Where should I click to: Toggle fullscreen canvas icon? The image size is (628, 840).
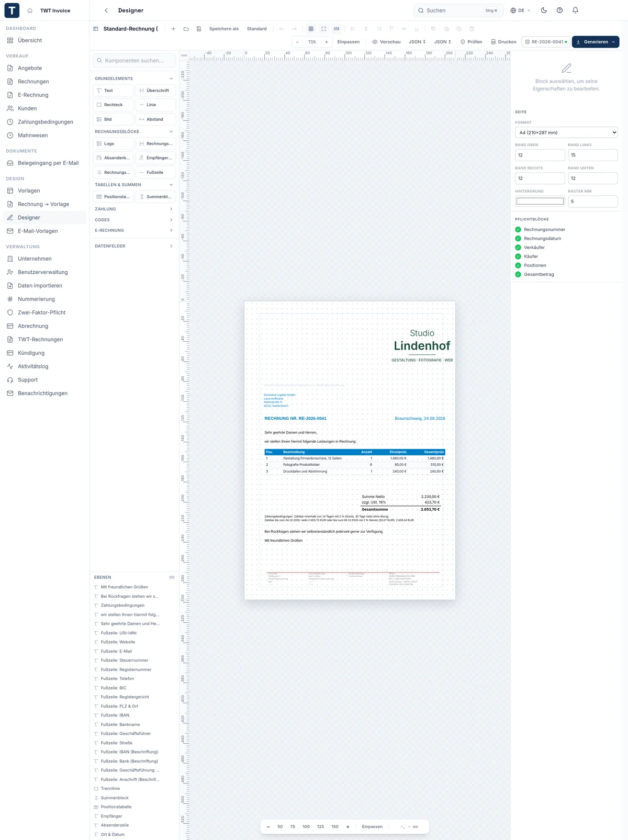(323, 29)
